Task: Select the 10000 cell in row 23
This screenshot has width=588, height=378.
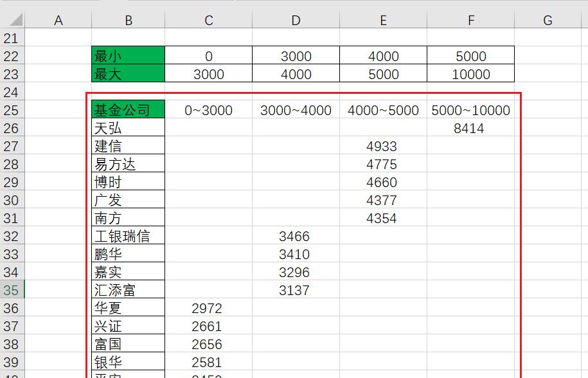Action: coord(470,73)
